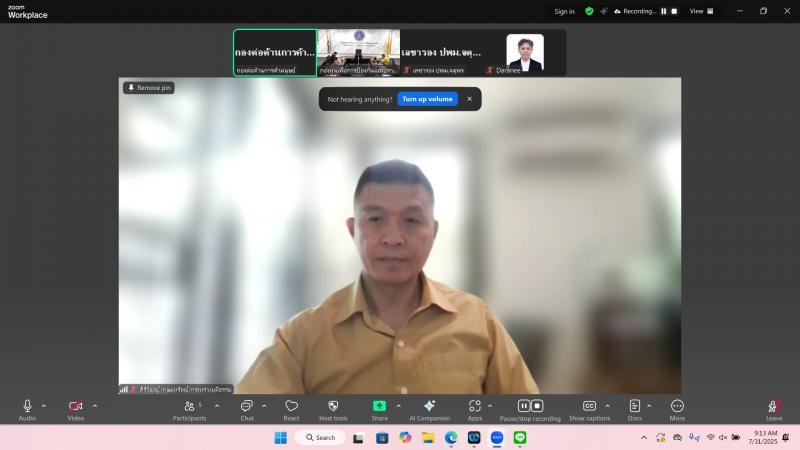Click the Remove pin button
This screenshot has height=450, width=800.
pos(149,88)
